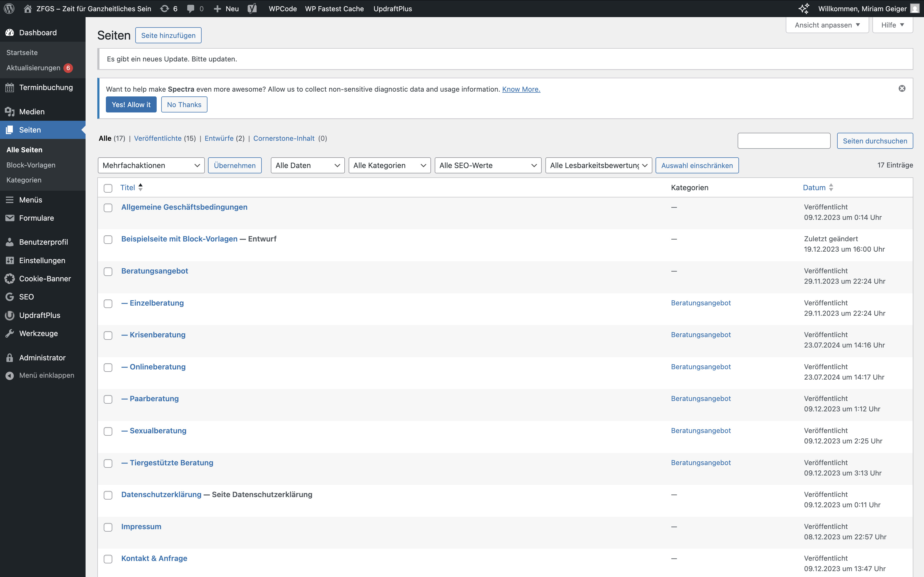Click the WordPress logo icon
Image resolution: width=924 pixels, height=577 pixels.
(x=9, y=8)
